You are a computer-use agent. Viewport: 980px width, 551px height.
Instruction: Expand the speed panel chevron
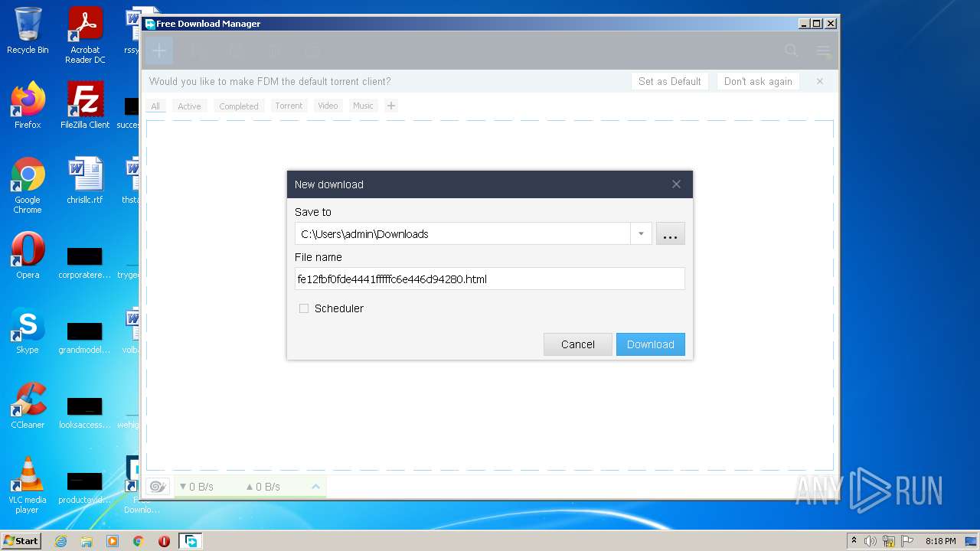pyautogui.click(x=315, y=487)
